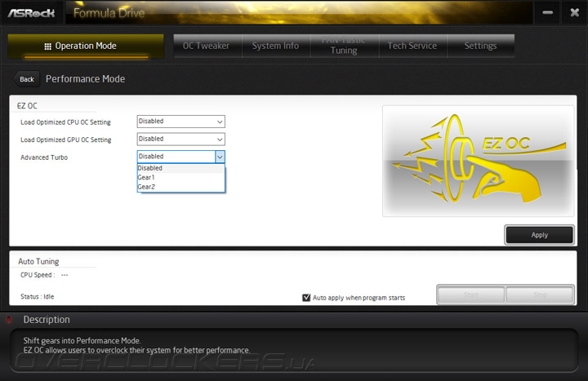Click the Auto Tuning section heading
This screenshot has width=588, height=381.
pos(38,261)
